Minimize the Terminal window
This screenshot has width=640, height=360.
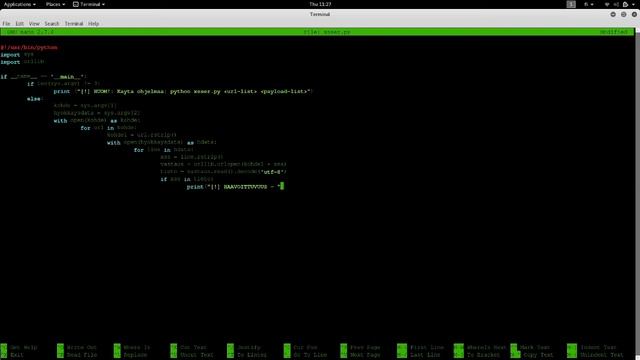point(613,14)
